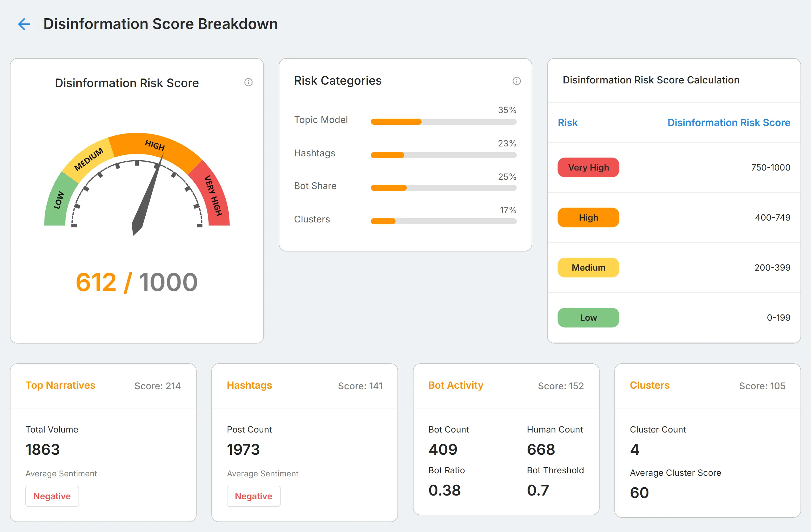
Task: Open the Bot Activity card title
Action: click(456, 385)
